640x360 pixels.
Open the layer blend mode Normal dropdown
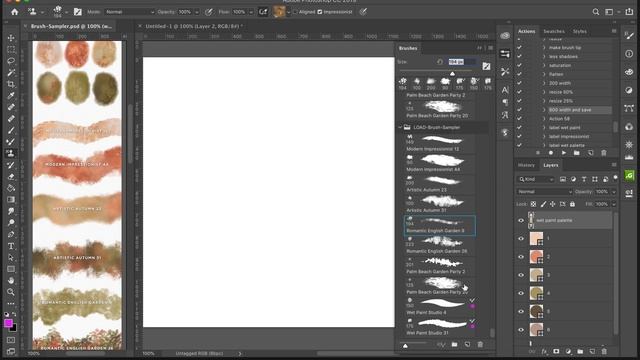tap(544, 191)
